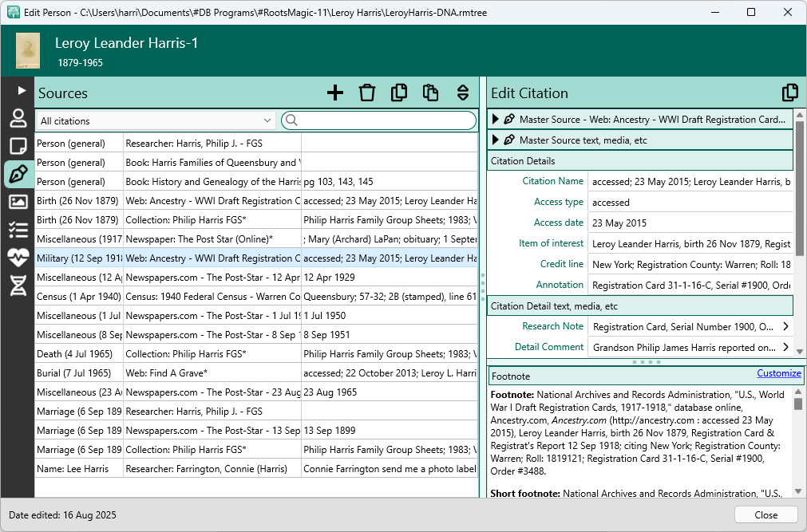This screenshot has width=807, height=532.
Task: Open the hourglass icon in the sidebar
Action: (18, 286)
